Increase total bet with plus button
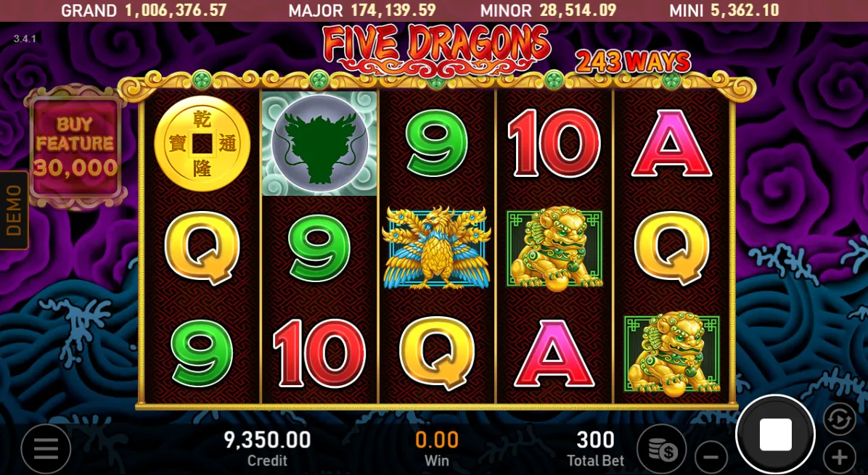The width and height of the screenshot is (868, 475). pyautogui.click(x=839, y=457)
